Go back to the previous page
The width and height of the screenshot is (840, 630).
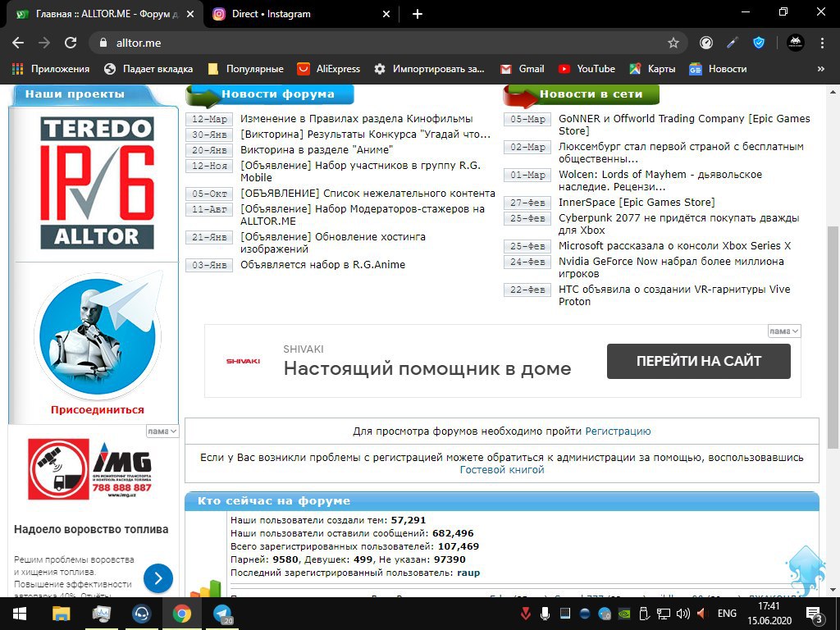click(18, 43)
